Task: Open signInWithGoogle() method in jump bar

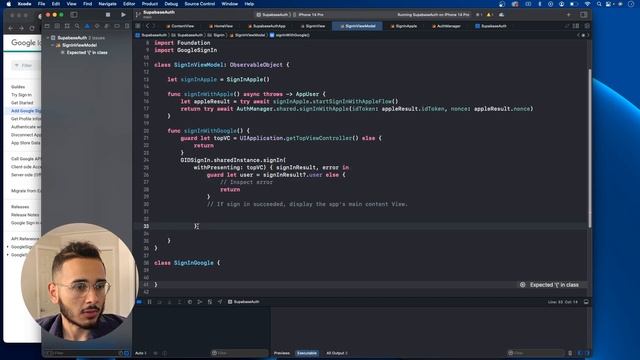Action: pos(289,35)
